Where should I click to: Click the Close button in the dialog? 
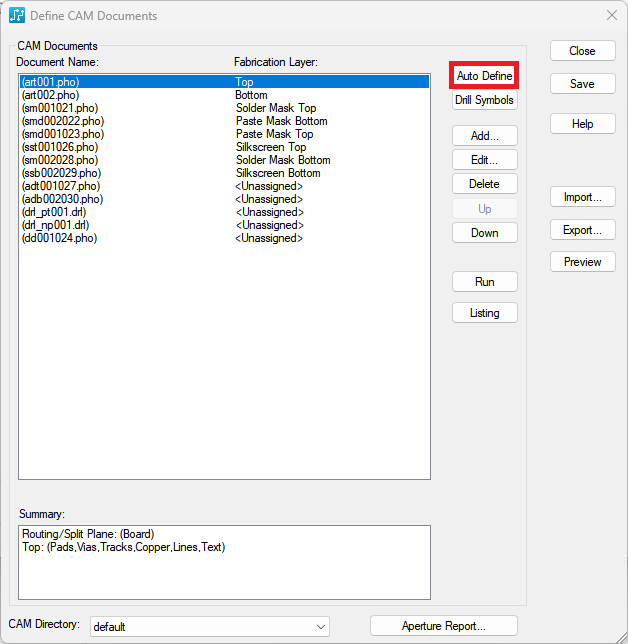[582, 51]
